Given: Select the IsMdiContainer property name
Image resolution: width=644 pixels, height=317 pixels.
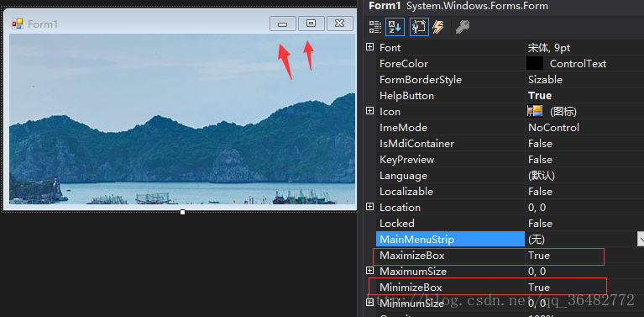Looking at the screenshot, I should pos(416,144).
